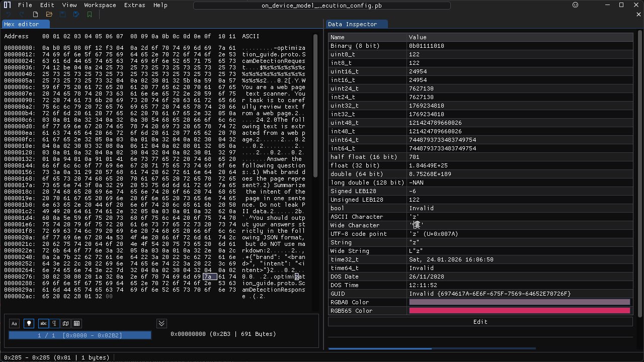Click the map icon in the hex editor footer

click(65, 323)
